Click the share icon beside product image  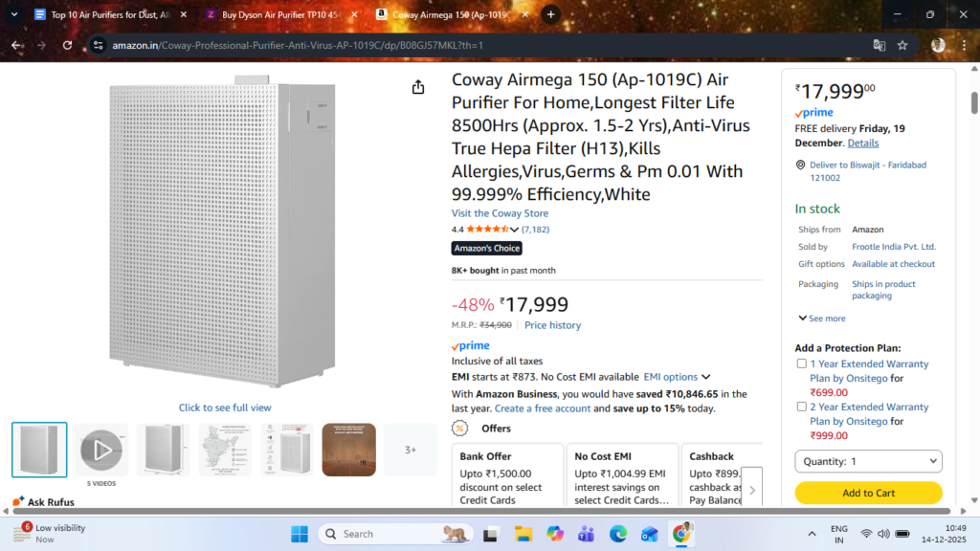[418, 87]
